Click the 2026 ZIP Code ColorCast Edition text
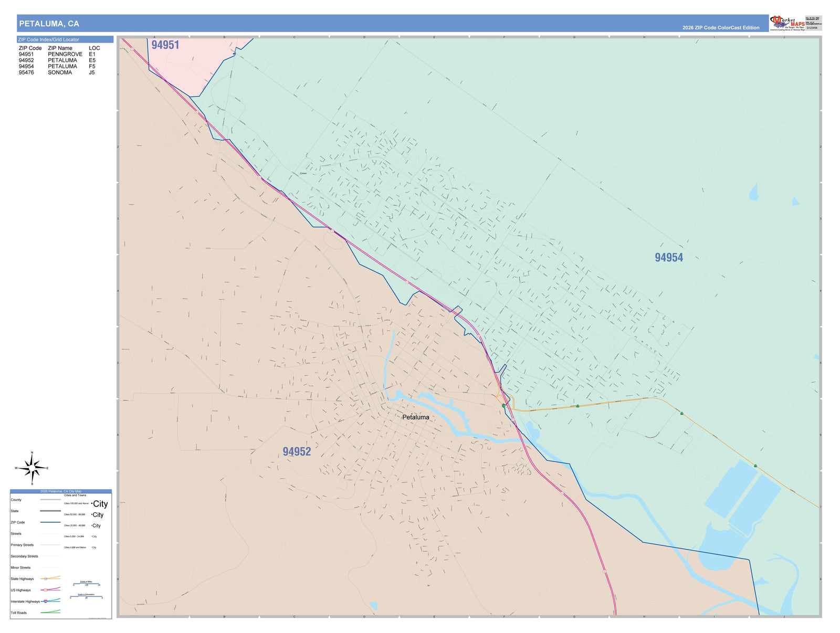 click(721, 28)
